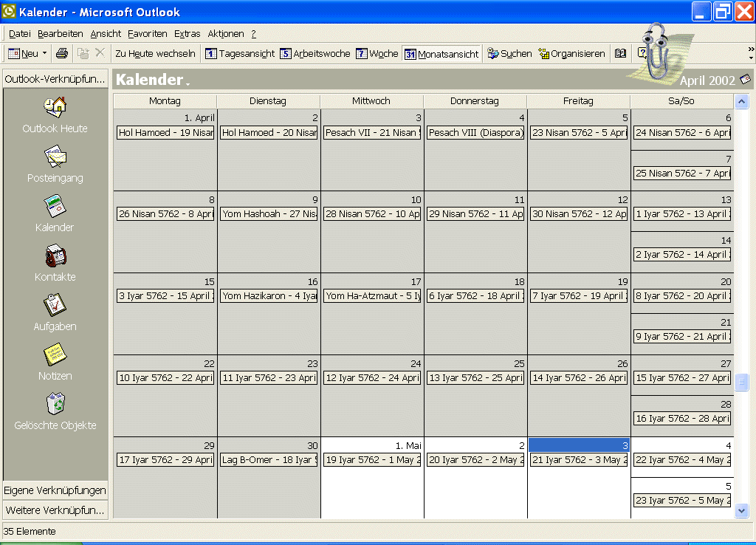Viewport: 756px width, 545px height.
Task: Click the 35 Elemente status bar text
Action: [x=30, y=531]
